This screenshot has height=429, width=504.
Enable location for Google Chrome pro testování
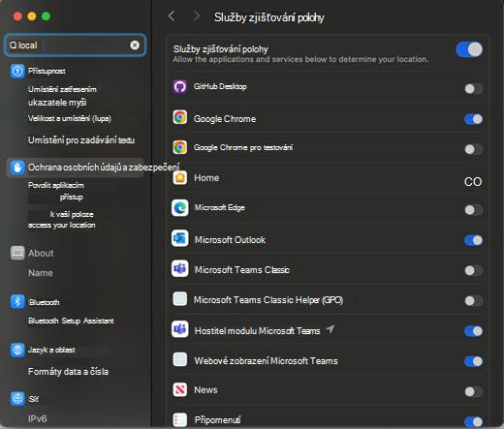[x=474, y=149]
